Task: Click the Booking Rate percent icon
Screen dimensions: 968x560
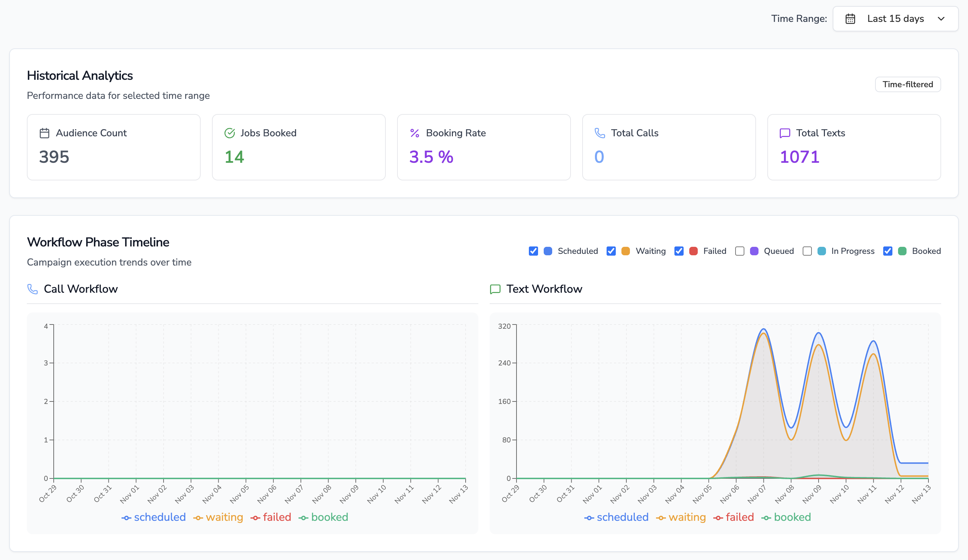Action: (414, 133)
